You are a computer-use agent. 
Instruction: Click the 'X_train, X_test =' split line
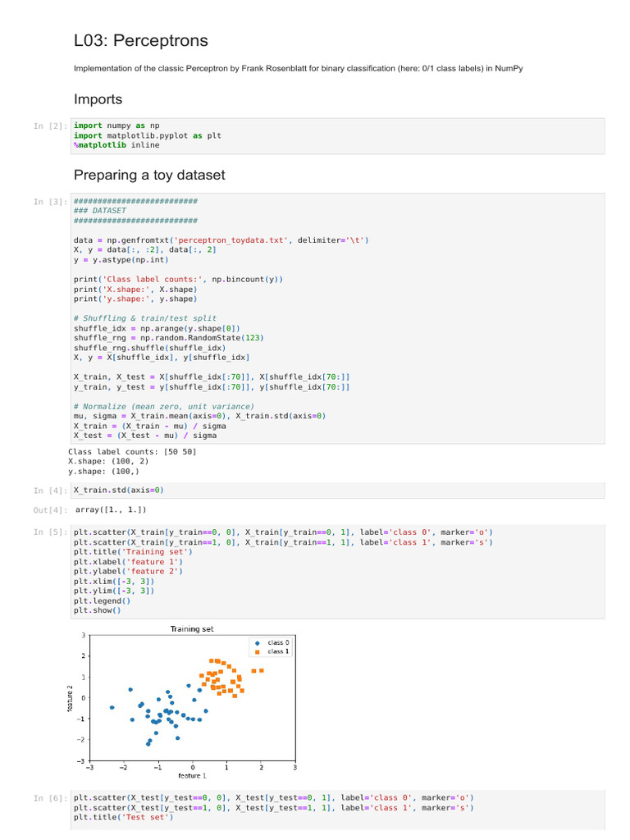coord(212,377)
